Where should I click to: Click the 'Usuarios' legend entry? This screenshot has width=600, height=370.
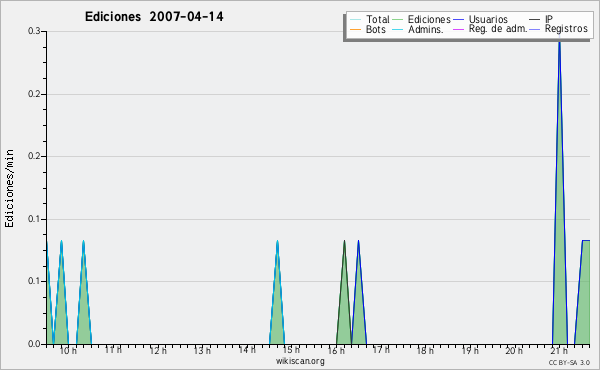point(481,19)
